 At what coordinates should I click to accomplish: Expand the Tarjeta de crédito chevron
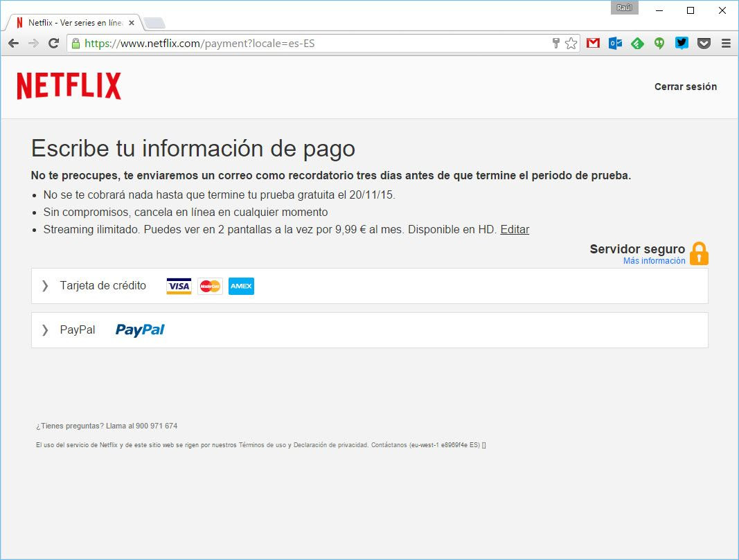click(45, 286)
